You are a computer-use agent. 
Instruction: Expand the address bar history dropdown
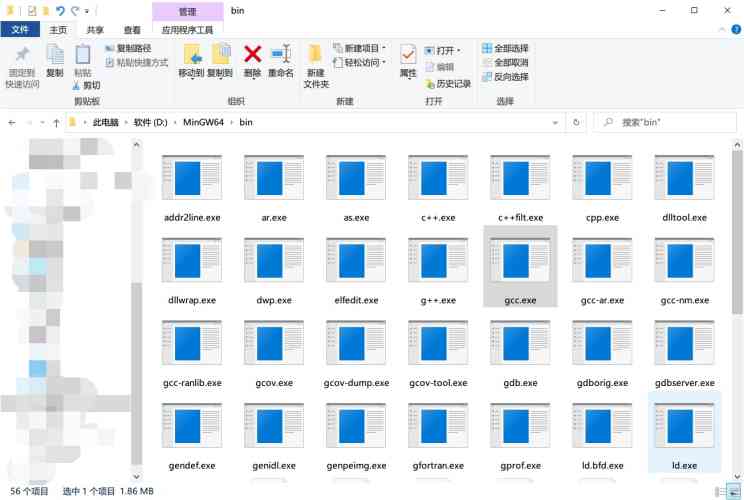[555, 122]
